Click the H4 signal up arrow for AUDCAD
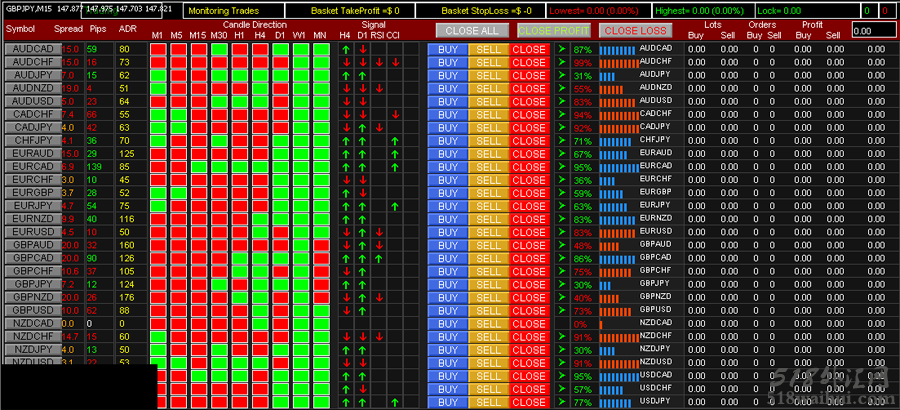The height and width of the screenshot is (410, 900). tap(346, 49)
